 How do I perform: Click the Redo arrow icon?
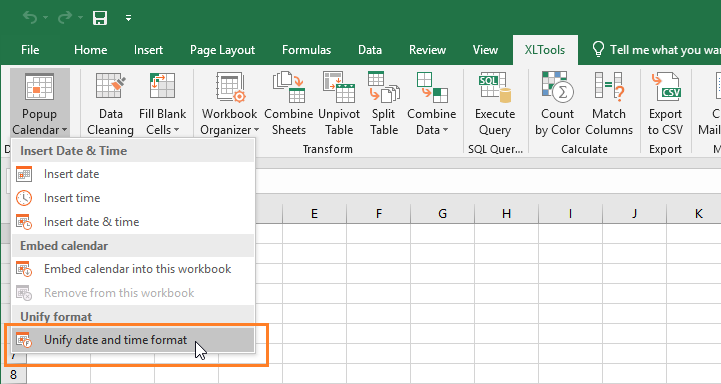click(x=64, y=18)
